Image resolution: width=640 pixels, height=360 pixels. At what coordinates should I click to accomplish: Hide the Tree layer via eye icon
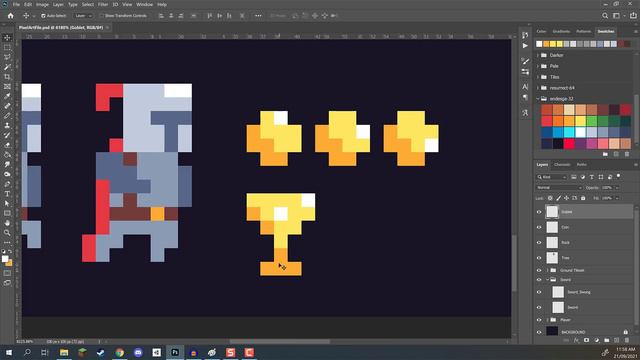pos(539,258)
